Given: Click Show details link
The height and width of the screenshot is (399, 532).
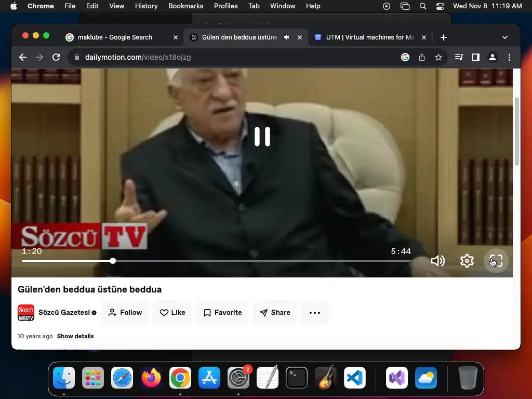Looking at the screenshot, I should (x=75, y=336).
